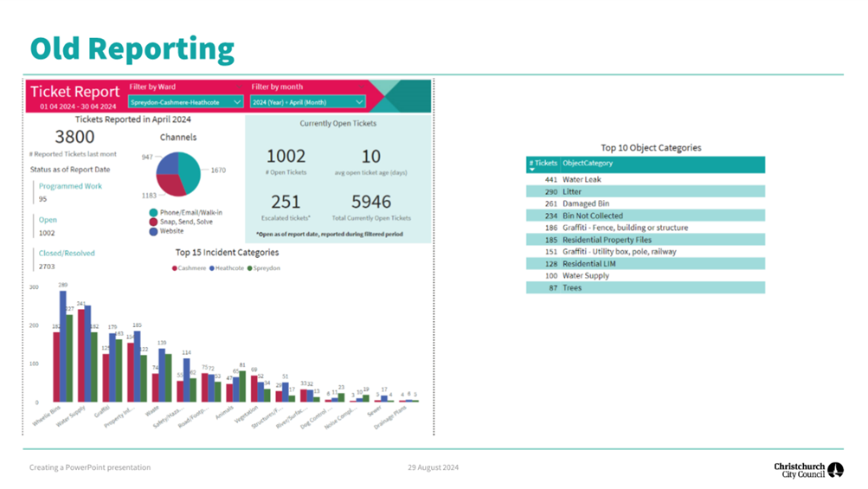This screenshot has width=868, height=489.
Task: Open the Filter by month dropdown
Action: (x=308, y=102)
